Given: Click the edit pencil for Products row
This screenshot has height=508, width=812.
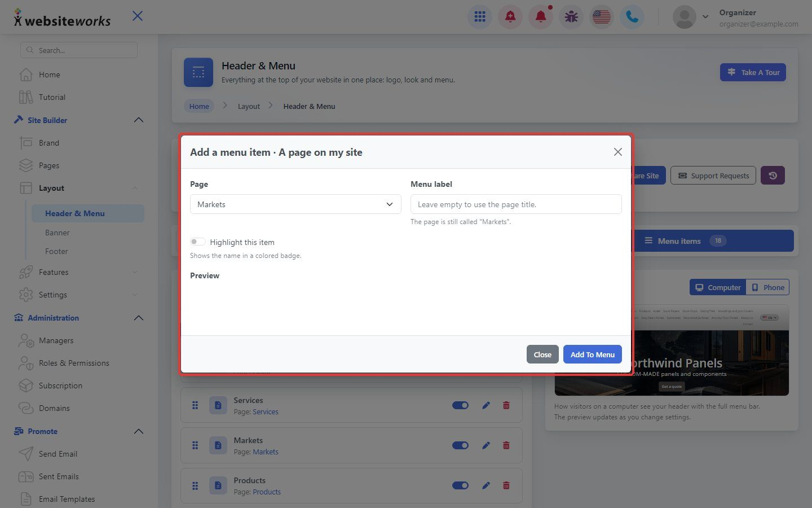Looking at the screenshot, I should [486, 485].
